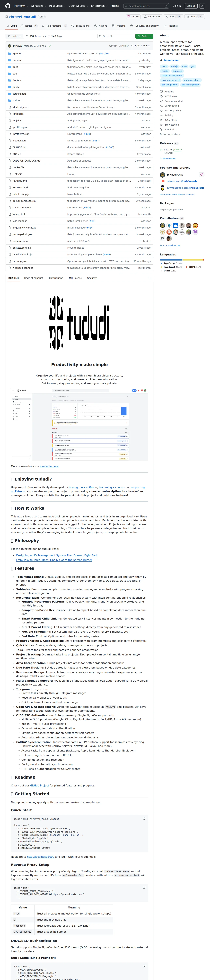Open commit history clock icon
Image resolution: width=210 pixels, height=980 pixels.
(x=133, y=46)
